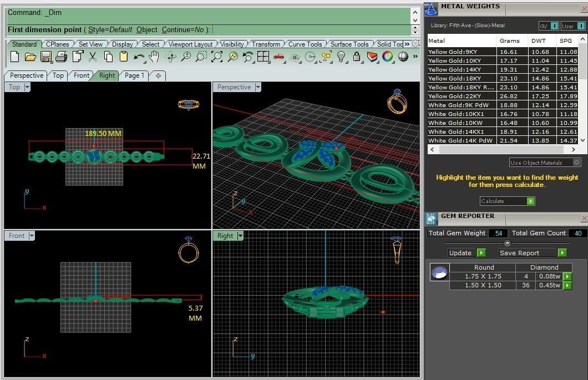The width and height of the screenshot is (588, 380).
Task: Expand hidden toolbar tabs chevron
Action: pos(407,44)
